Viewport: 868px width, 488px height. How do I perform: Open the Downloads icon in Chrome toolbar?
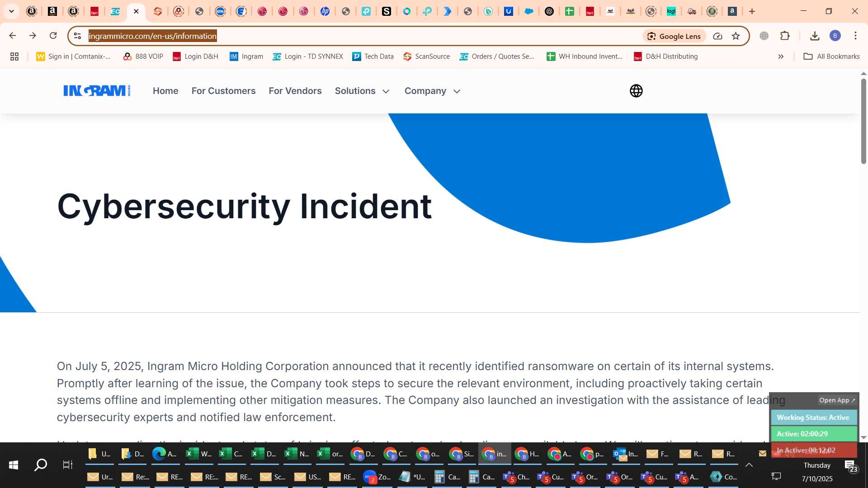(x=815, y=36)
